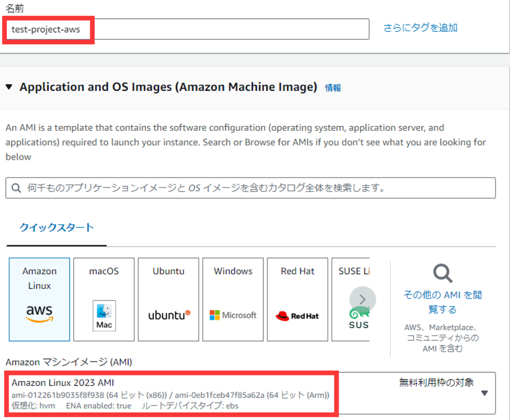
Task: Click the aws logo icon
Action: click(x=39, y=314)
